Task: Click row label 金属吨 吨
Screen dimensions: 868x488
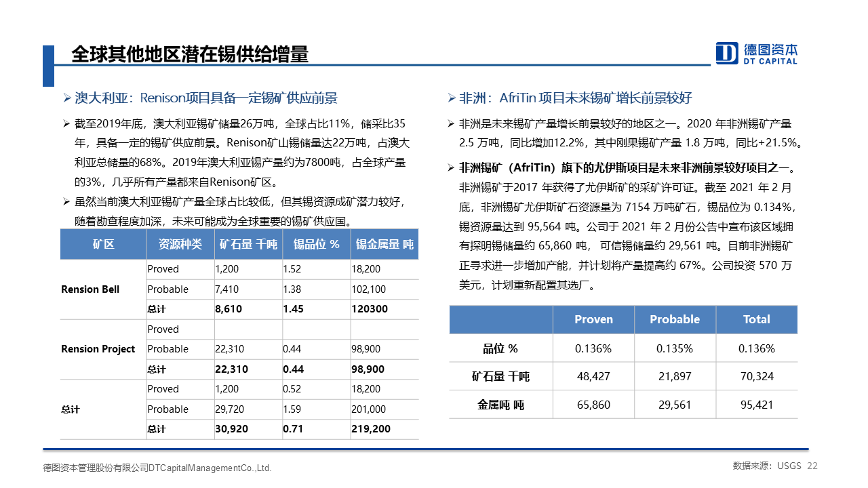Action: coord(500,405)
